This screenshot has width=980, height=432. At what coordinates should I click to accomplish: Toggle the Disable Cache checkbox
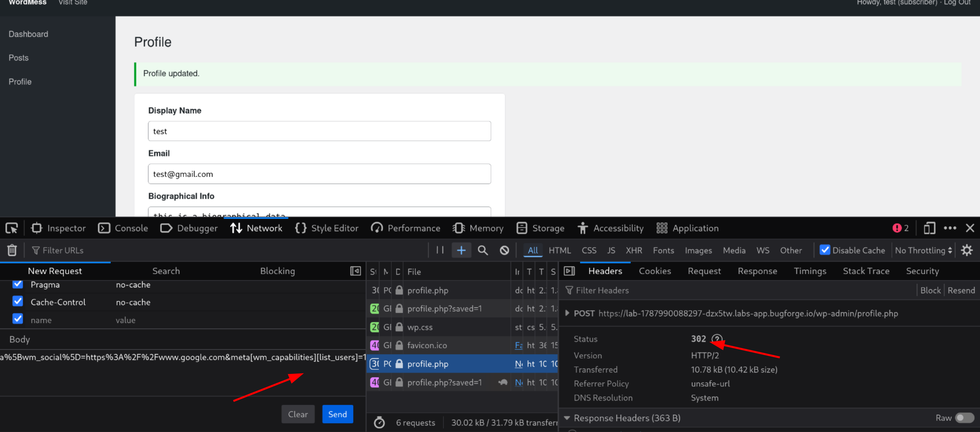coord(825,250)
